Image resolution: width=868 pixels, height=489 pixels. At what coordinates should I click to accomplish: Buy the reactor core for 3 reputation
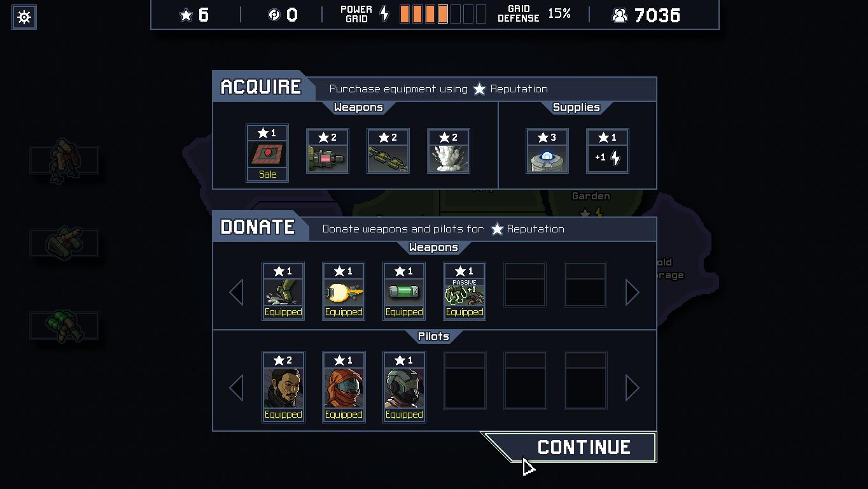[547, 151]
